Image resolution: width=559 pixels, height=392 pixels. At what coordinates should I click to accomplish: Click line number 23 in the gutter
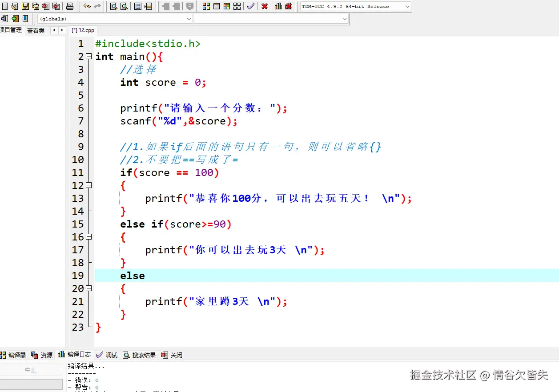click(x=78, y=327)
